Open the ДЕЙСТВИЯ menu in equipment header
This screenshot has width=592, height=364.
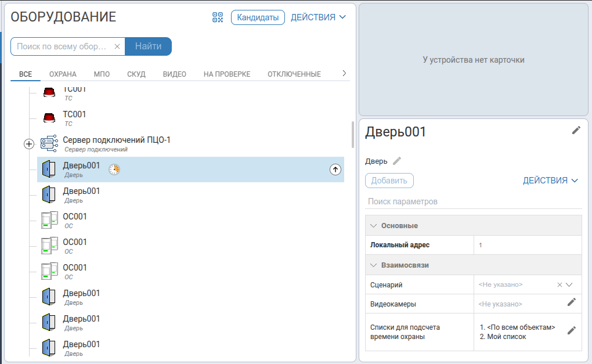(x=318, y=17)
